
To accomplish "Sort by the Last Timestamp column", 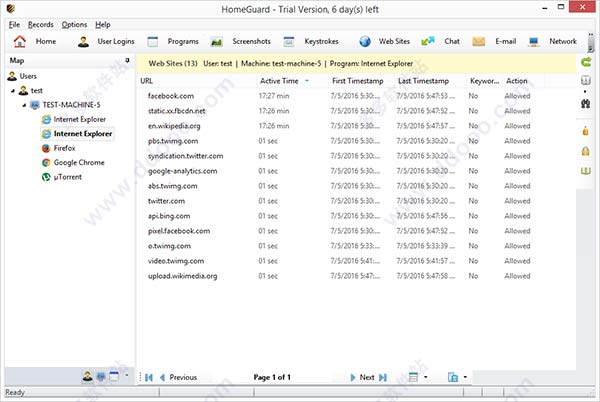I will pos(423,81).
